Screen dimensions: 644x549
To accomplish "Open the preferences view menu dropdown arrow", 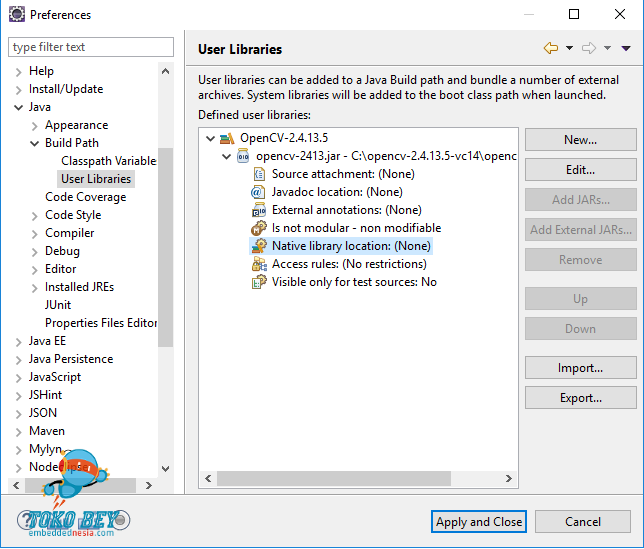I will click(626, 48).
